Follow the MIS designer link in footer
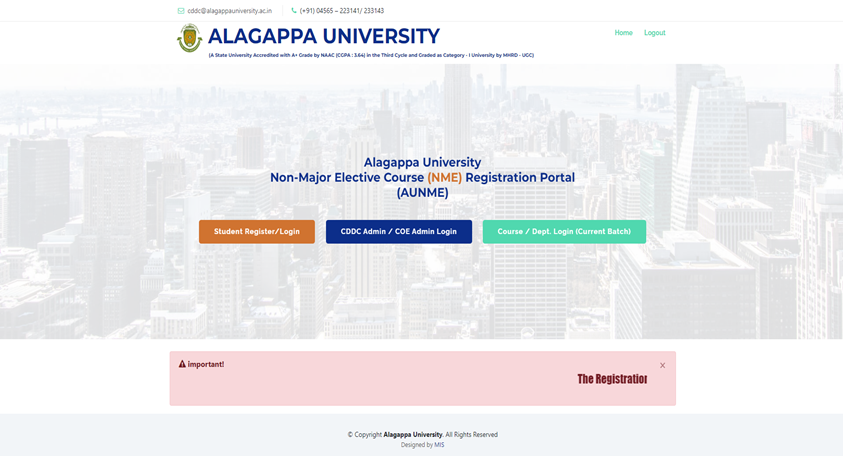 coord(439,445)
